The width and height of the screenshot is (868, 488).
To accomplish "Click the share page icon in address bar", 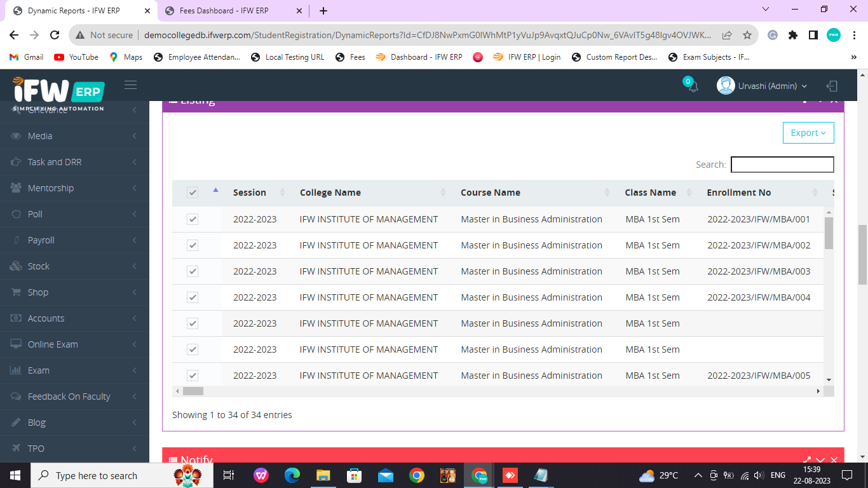I will coord(727,35).
